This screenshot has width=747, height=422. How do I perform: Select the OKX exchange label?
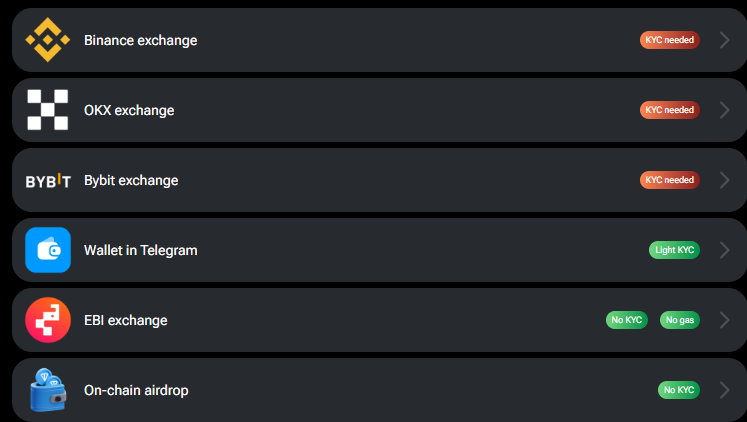coord(129,111)
